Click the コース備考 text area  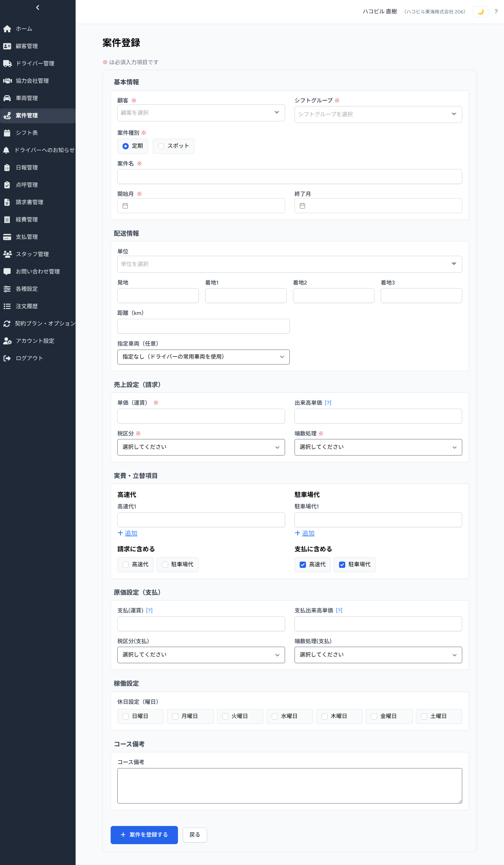(290, 786)
